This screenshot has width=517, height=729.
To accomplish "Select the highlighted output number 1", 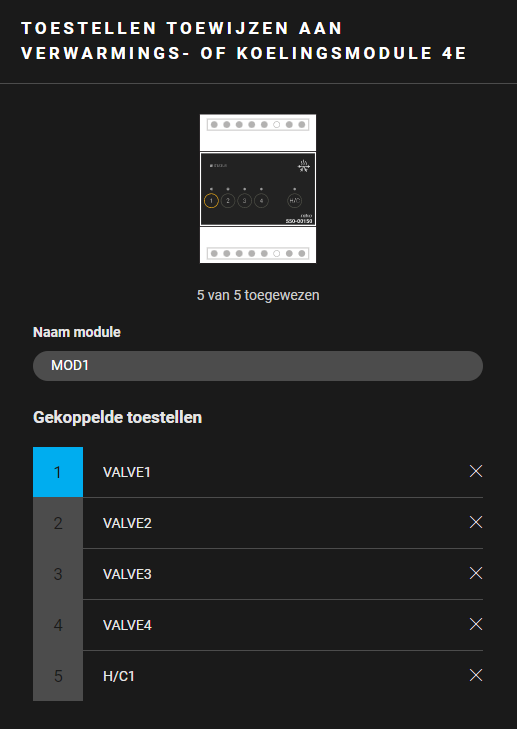I will point(58,472).
